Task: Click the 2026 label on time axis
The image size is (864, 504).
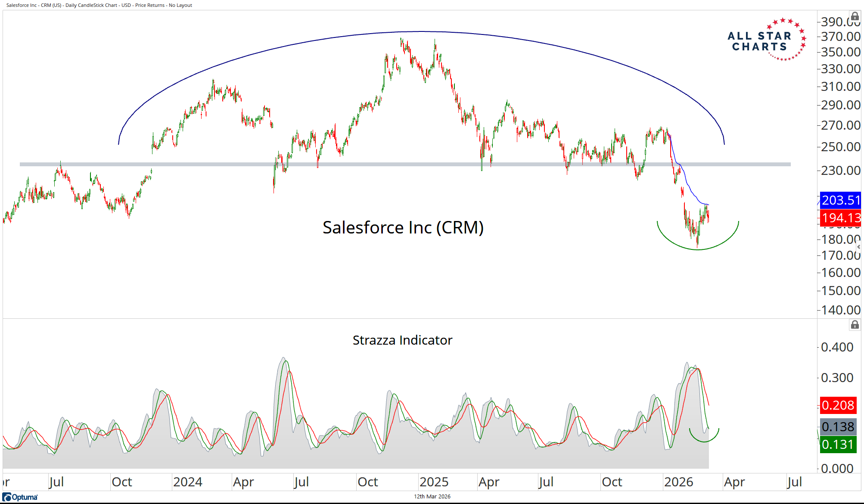Action: 678,482
